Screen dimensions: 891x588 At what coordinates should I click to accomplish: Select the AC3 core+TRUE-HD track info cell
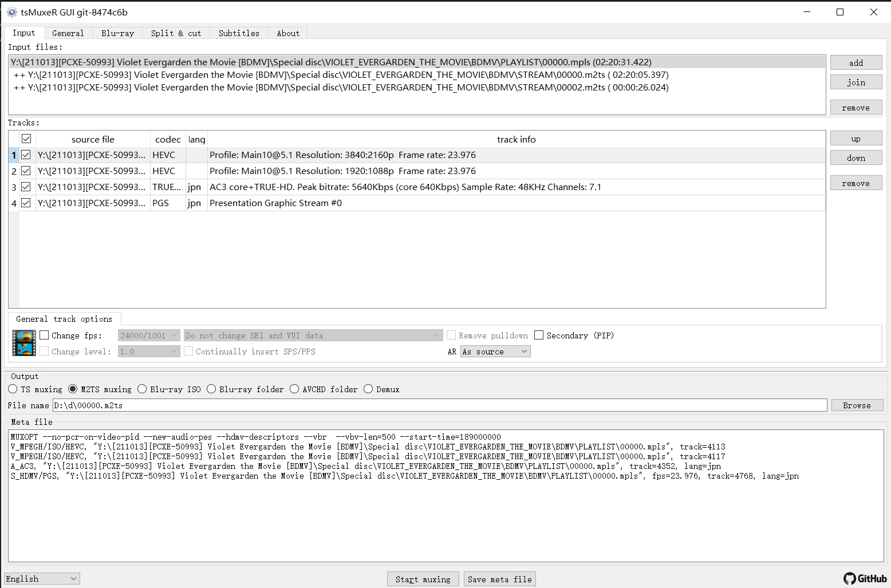(517, 187)
